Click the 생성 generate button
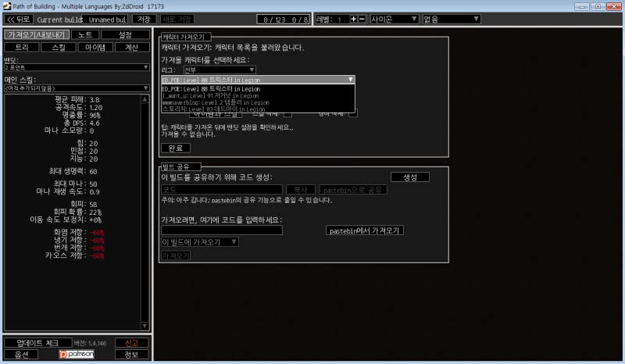The image size is (625, 364). pos(409,177)
